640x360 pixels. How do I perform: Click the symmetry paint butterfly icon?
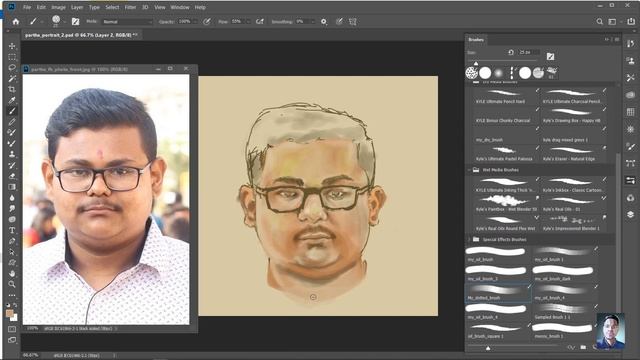pyautogui.click(x=353, y=22)
